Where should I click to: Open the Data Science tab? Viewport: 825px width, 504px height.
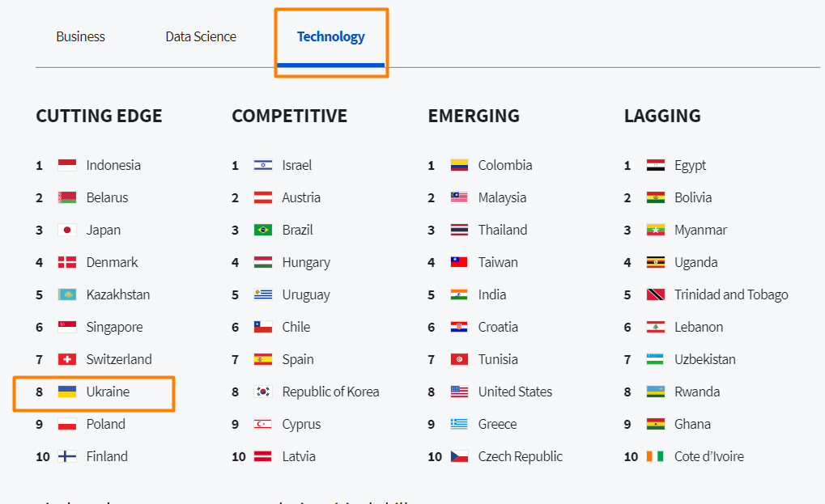201,36
